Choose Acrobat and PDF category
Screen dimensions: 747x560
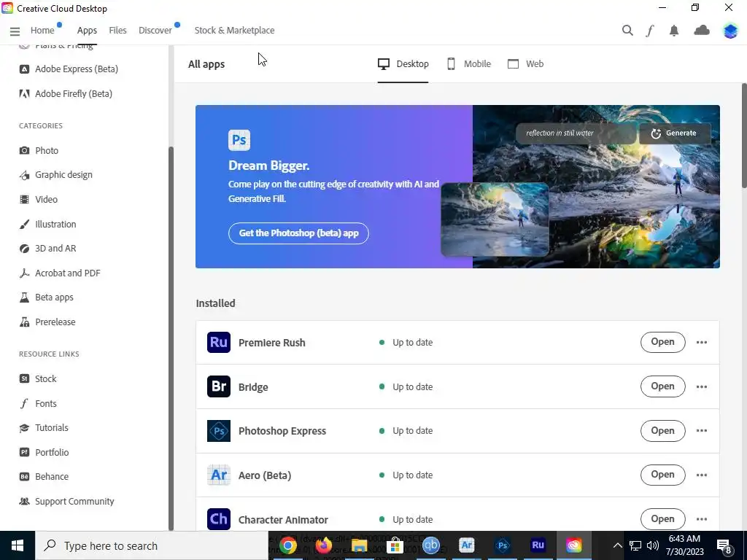(x=60, y=273)
